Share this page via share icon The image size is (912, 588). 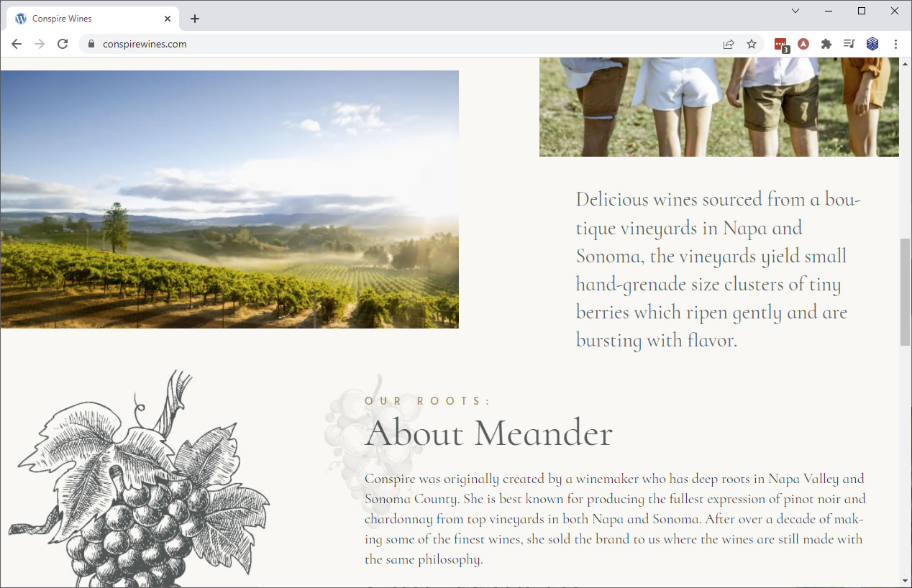tap(729, 44)
